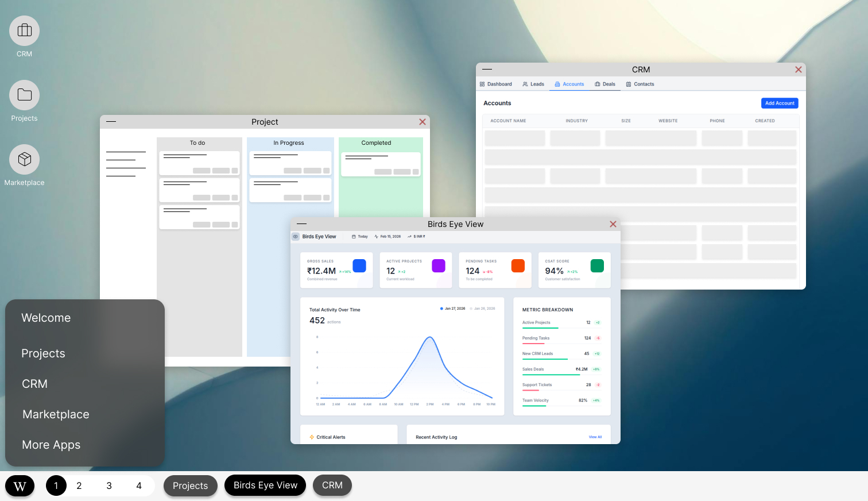Open the CRM desktop icon
The width and height of the screenshot is (868, 501).
24,31
